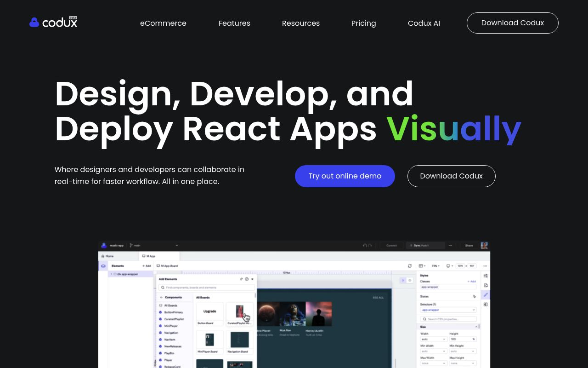Click the Sync Push button
588x368 pixels.
tap(425, 246)
